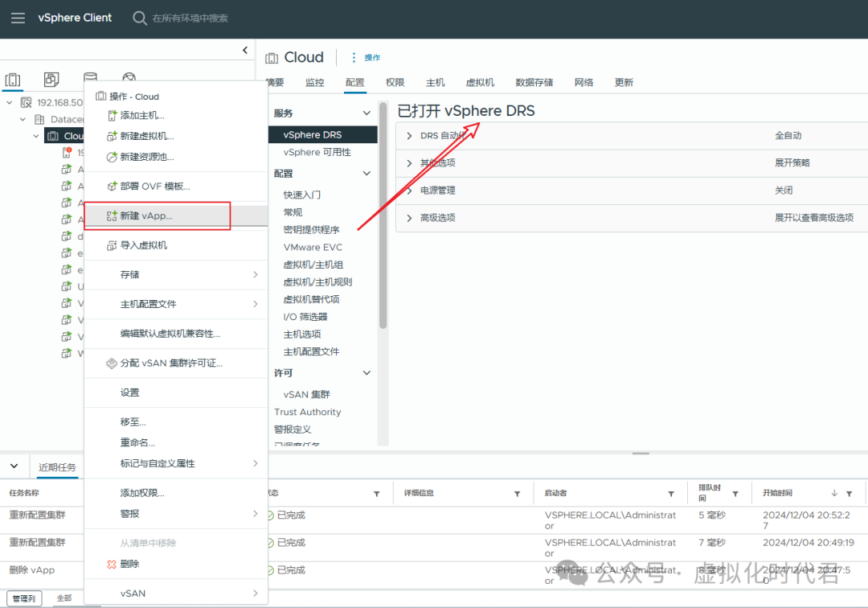This screenshot has width=868, height=608.
Task: Click the filter icon for 启动者 column
Action: click(671, 493)
